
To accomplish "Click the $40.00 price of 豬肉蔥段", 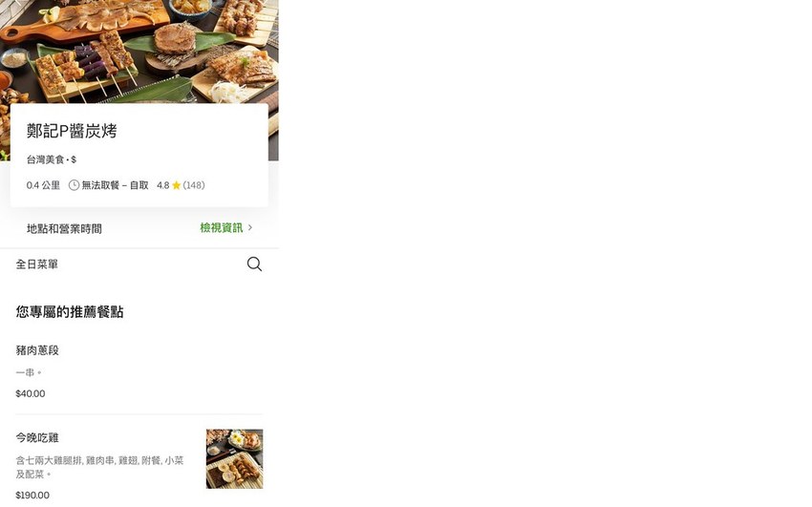I will pyautogui.click(x=31, y=393).
